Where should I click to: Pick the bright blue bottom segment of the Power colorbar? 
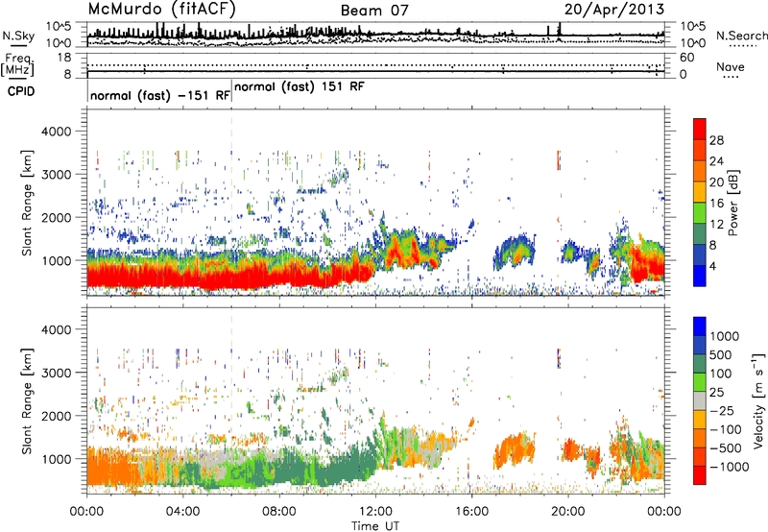pyautogui.click(x=700, y=276)
